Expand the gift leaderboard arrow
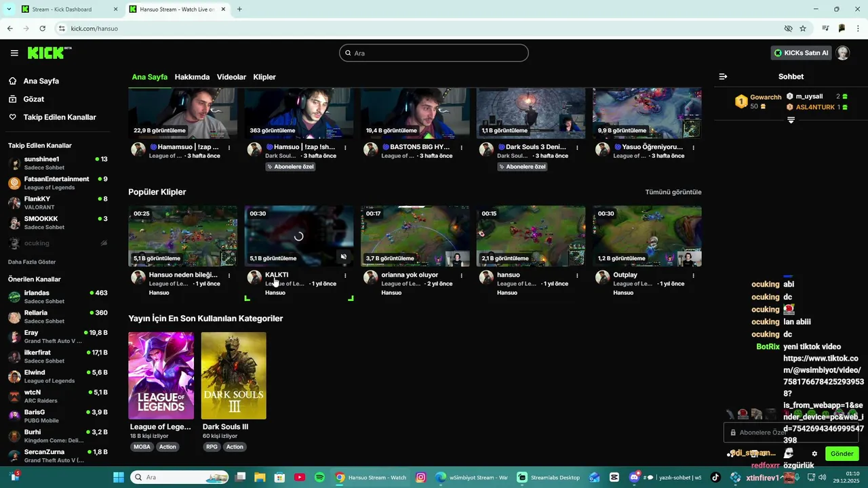Image resolution: width=868 pixels, height=488 pixels. coord(791,120)
